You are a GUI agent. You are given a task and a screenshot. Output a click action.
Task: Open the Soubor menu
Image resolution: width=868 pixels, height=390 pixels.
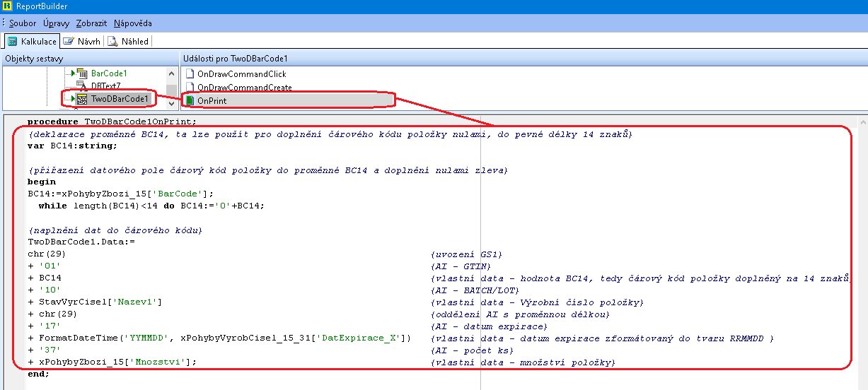tap(23, 23)
